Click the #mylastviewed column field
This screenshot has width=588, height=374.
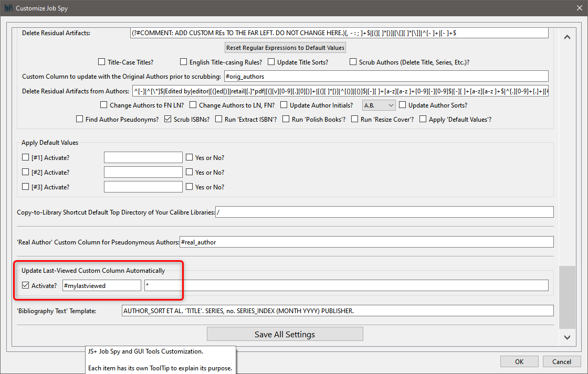(102, 285)
